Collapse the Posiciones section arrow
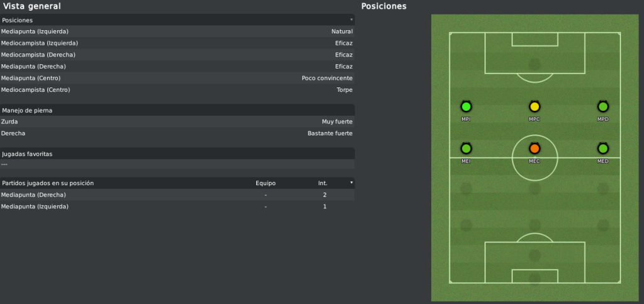 pos(351,20)
